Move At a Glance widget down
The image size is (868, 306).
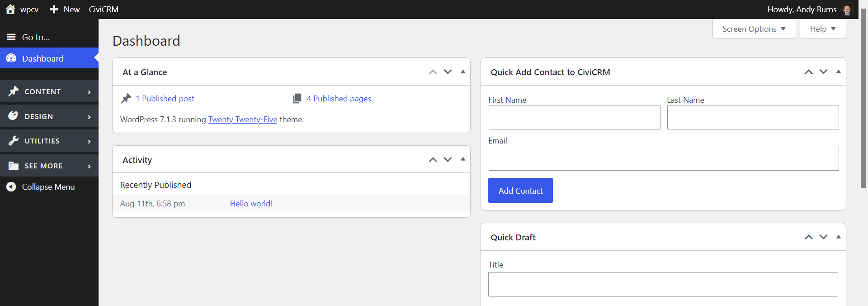(448, 72)
